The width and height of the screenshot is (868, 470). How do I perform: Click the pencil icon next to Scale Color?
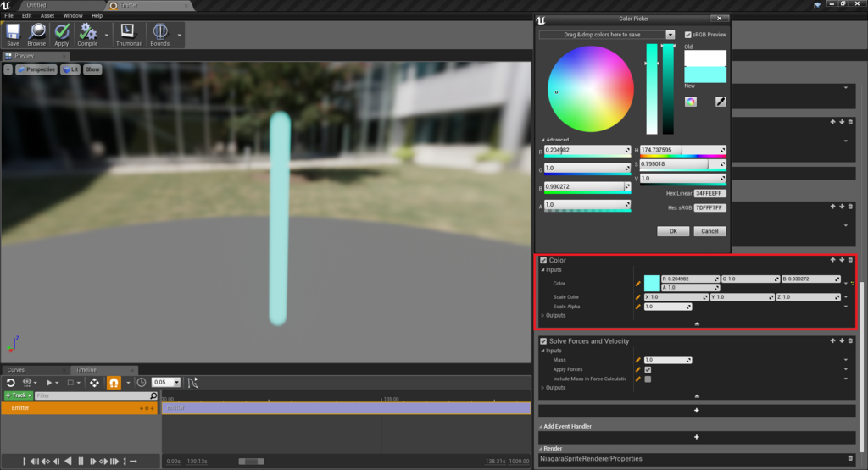pyautogui.click(x=637, y=297)
